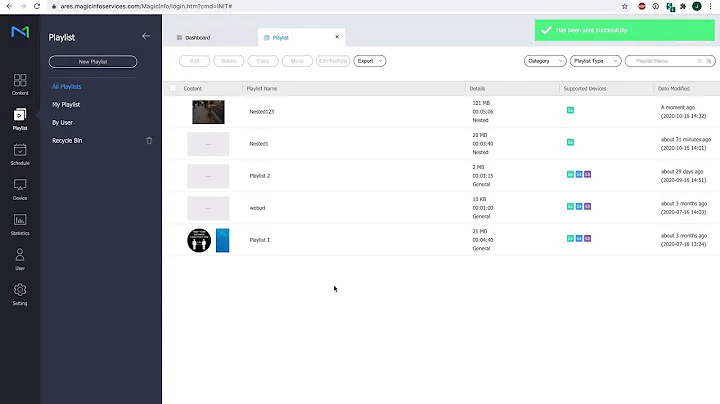Click the Recycle Bin trash icon

coord(149,140)
